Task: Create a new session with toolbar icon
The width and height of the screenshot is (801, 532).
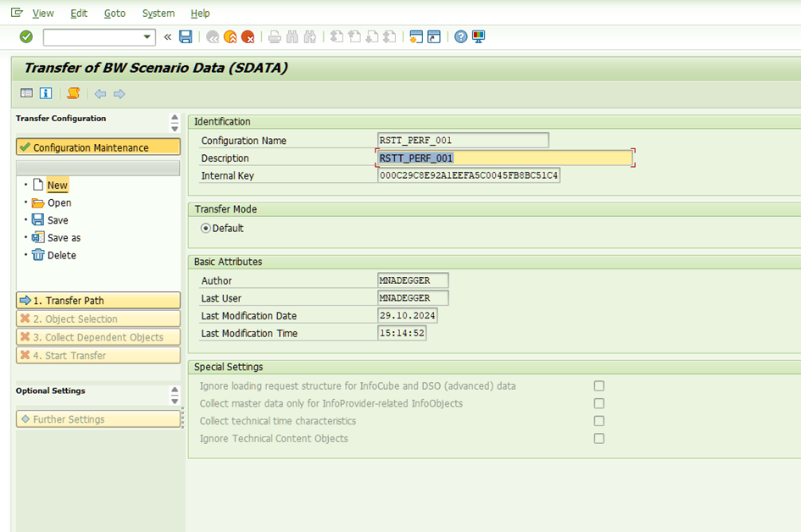Action: point(415,36)
